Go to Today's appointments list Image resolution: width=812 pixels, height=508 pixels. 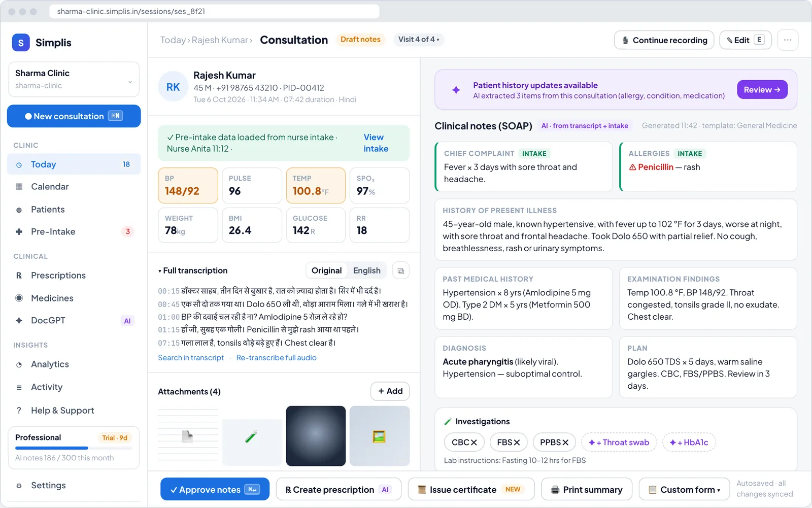[x=74, y=164]
